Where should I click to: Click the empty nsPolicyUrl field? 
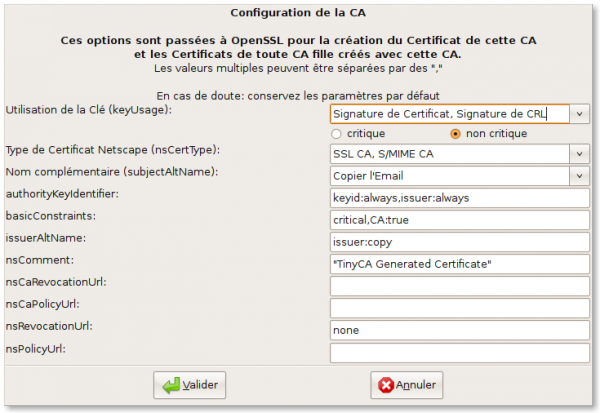[x=459, y=352]
